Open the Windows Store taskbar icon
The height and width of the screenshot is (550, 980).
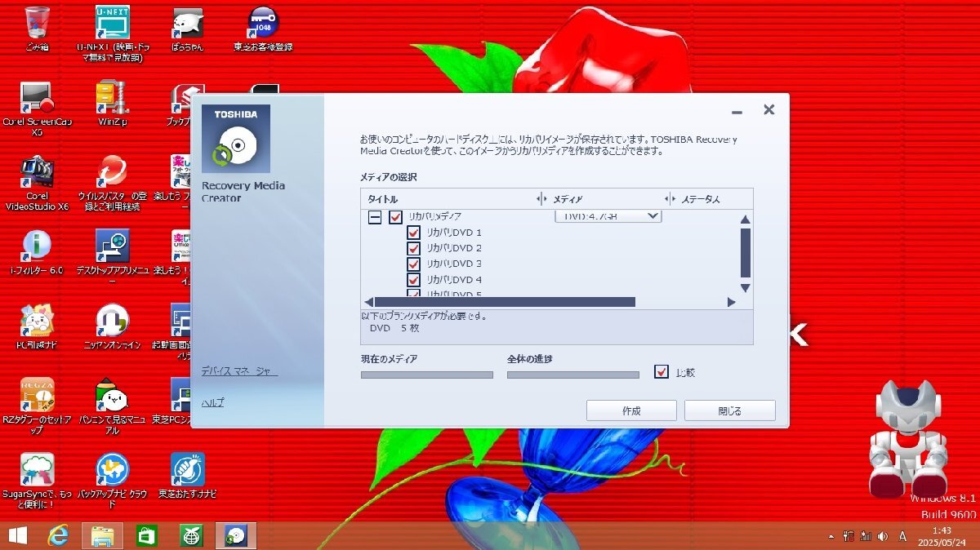click(x=147, y=536)
